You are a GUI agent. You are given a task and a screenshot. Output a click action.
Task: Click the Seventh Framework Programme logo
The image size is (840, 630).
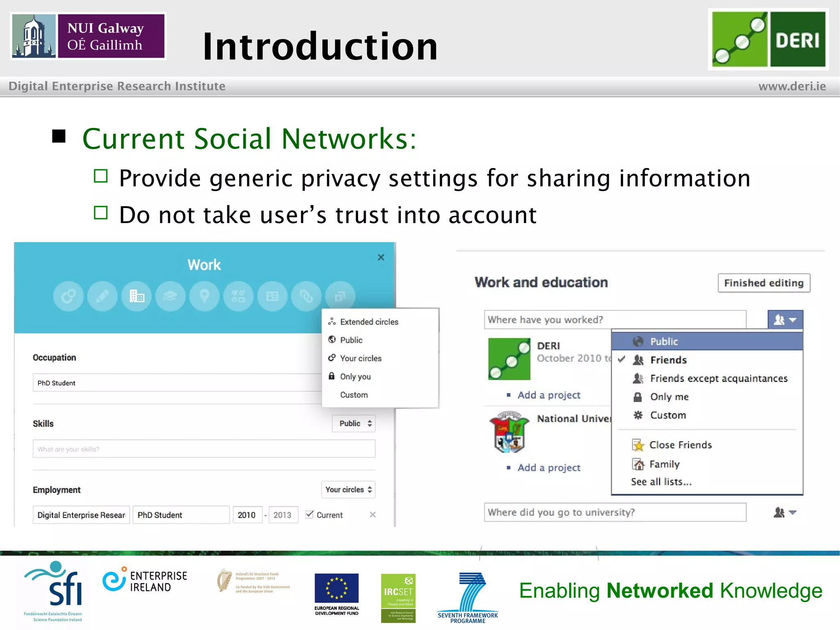468,598
